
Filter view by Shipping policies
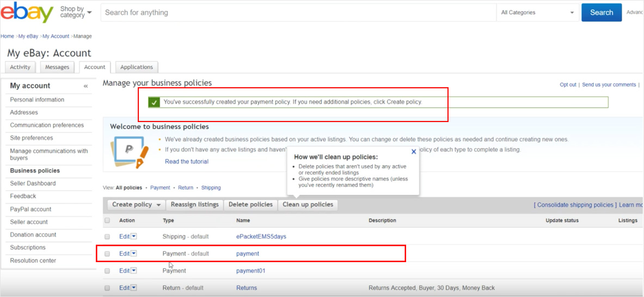211,187
